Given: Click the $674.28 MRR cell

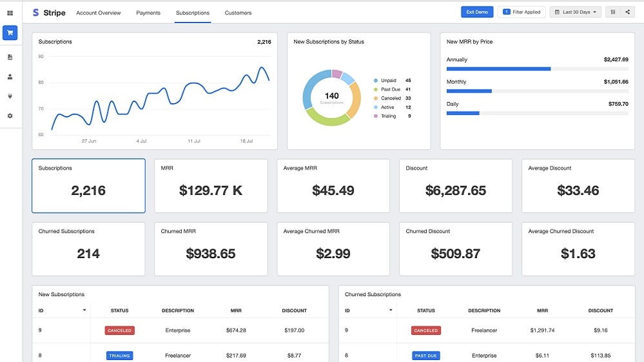Looking at the screenshot, I should pos(236,330).
